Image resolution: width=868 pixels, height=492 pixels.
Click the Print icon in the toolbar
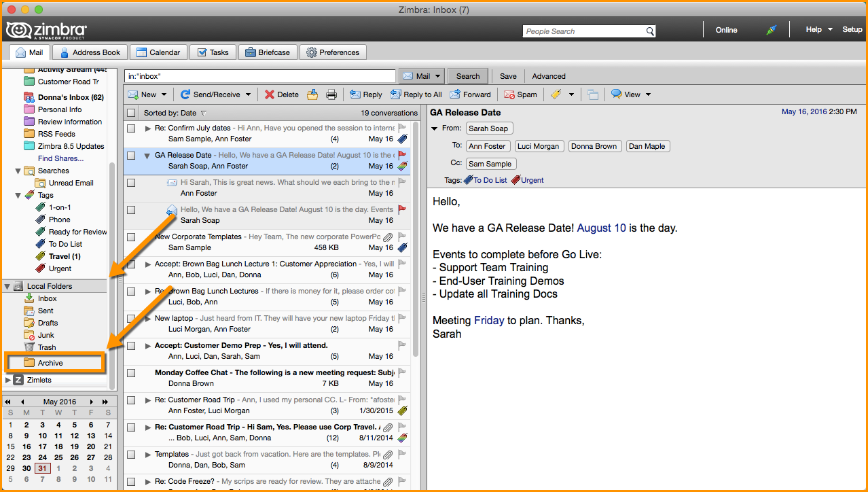[331, 94]
